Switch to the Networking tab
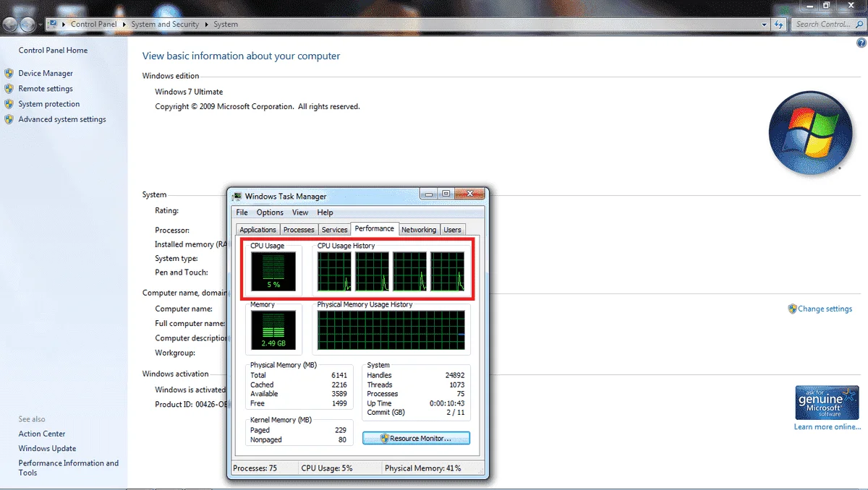Viewport: 868px width, 490px height. pyautogui.click(x=419, y=230)
